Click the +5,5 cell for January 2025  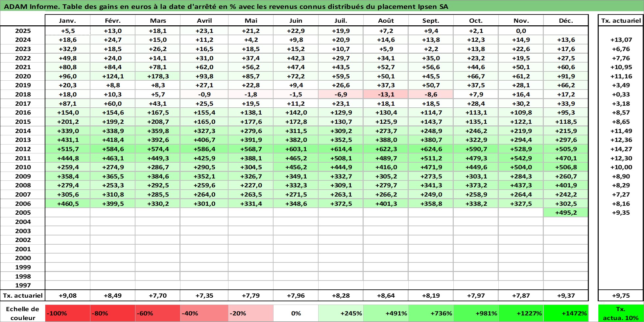pyautogui.click(x=67, y=31)
